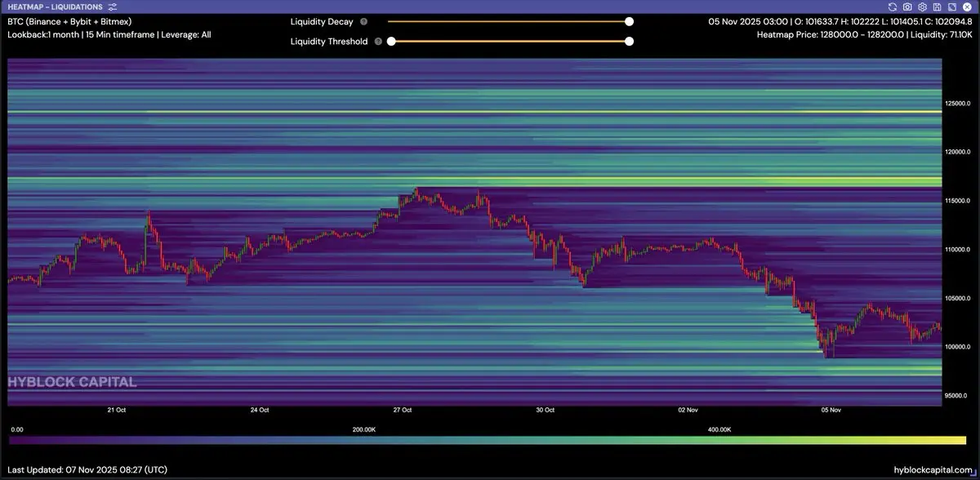Viewport: 980px width, 480px height.
Task: Click the Heatmap - Liquidations title
Action: click(x=55, y=7)
